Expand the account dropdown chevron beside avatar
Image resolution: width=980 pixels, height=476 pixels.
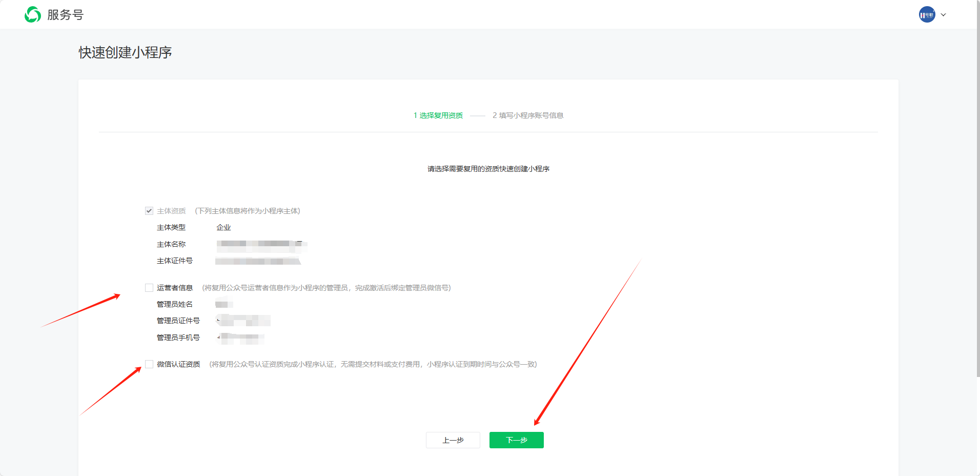pyautogui.click(x=943, y=15)
